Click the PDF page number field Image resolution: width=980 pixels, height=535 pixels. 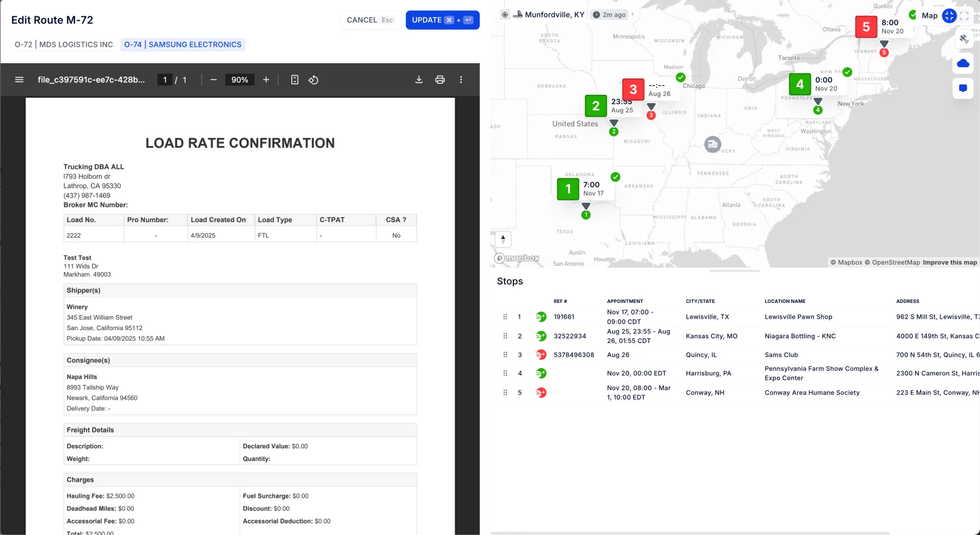(x=165, y=80)
